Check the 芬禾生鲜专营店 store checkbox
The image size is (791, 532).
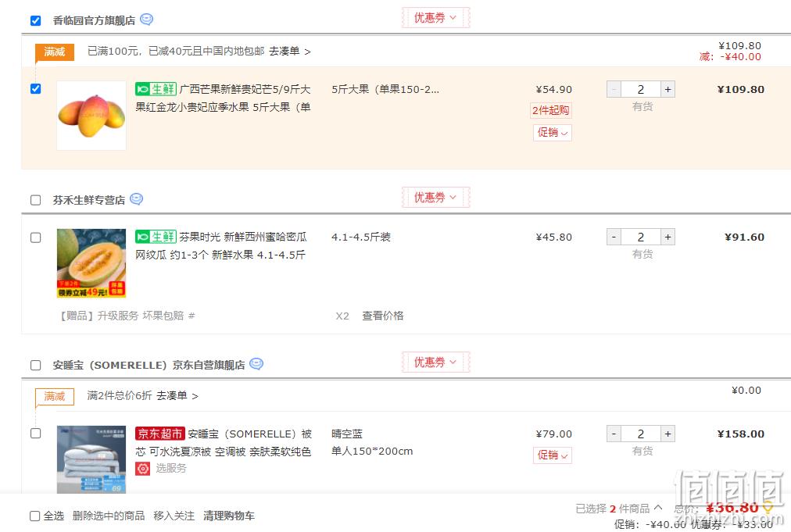click(x=35, y=200)
